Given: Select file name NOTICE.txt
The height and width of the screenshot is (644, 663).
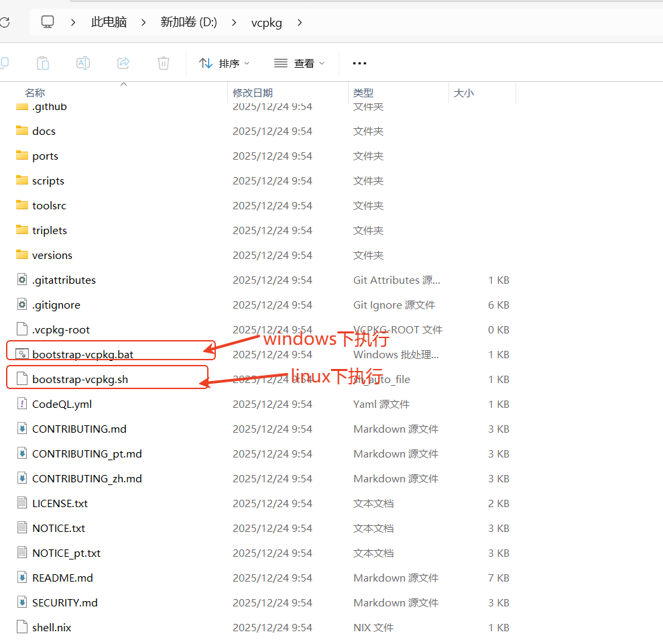Looking at the screenshot, I should [x=59, y=529].
